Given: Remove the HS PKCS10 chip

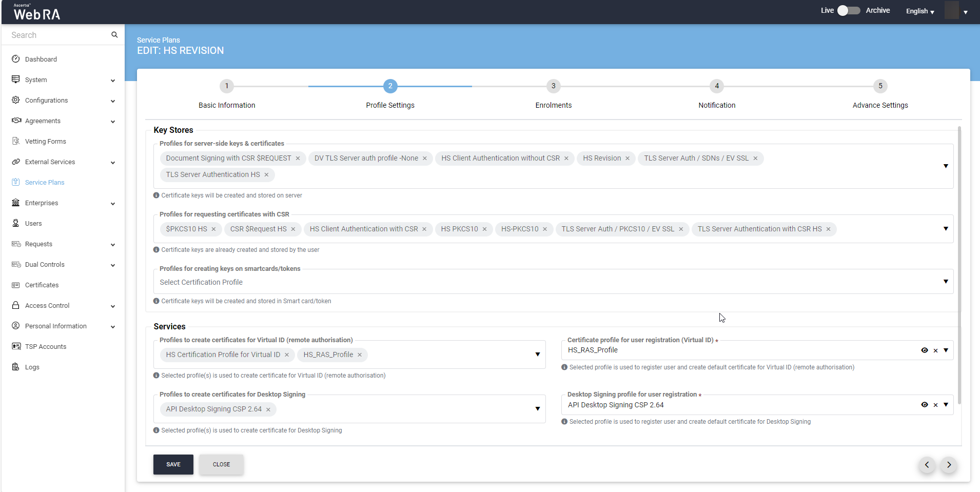Looking at the screenshot, I should click(x=484, y=229).
